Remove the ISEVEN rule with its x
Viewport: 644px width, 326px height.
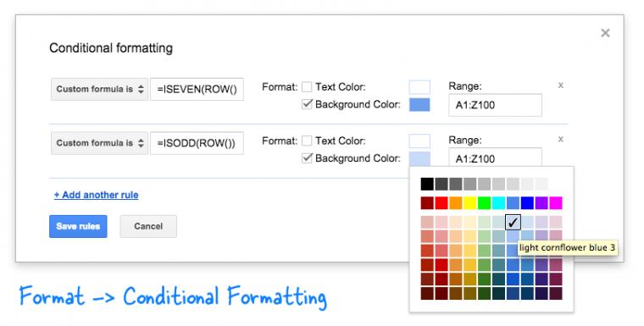[560, 86]
